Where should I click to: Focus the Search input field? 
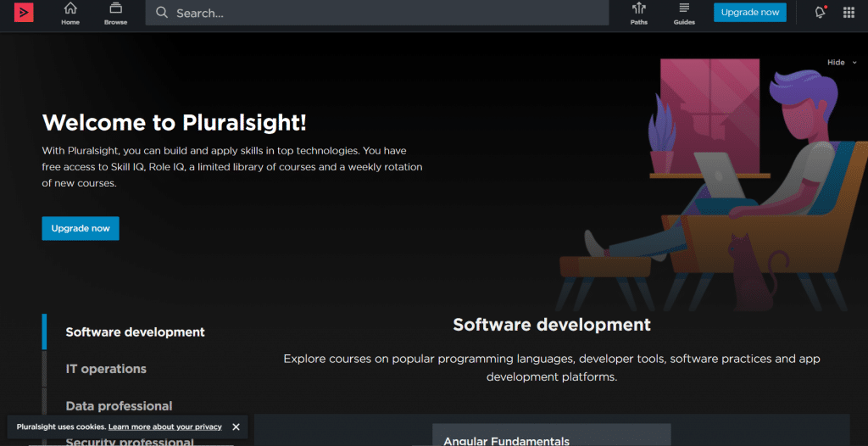coord(377,13)
